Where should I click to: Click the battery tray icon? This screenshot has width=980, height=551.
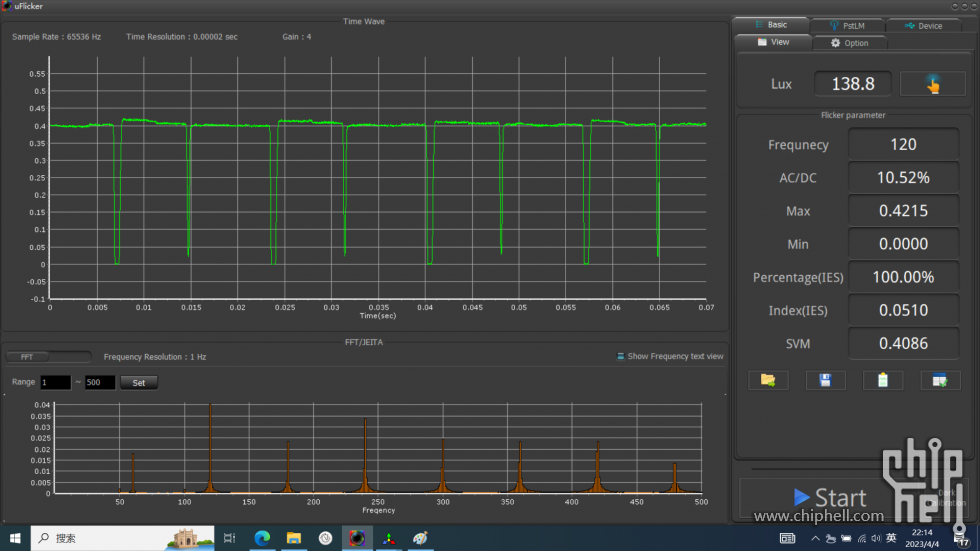pyautogui.click(x=846, y=539)
